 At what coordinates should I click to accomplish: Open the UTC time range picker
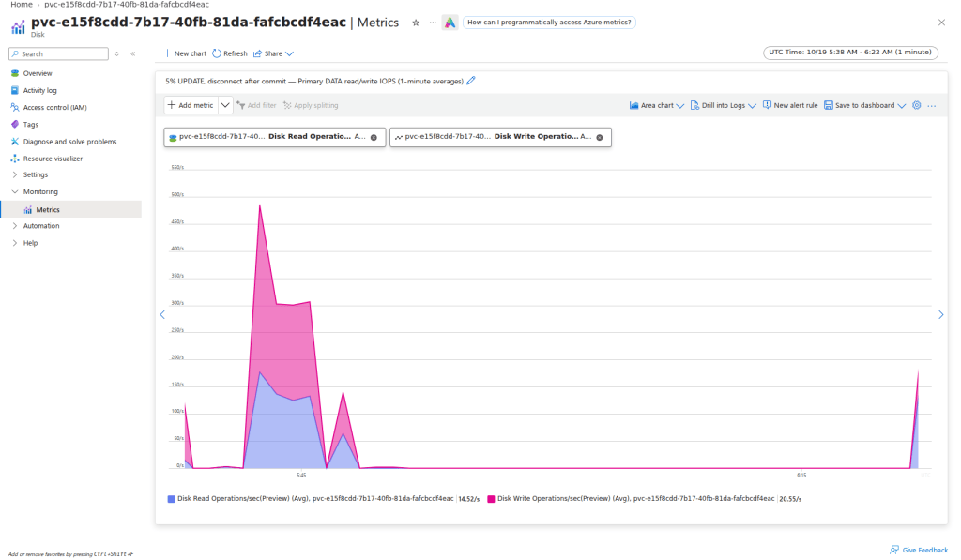pyautogui.click(x=850, y=53)
